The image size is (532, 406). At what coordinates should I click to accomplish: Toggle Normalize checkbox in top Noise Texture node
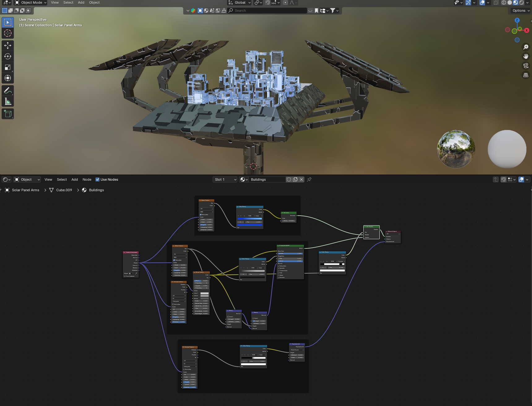point(201,214)
